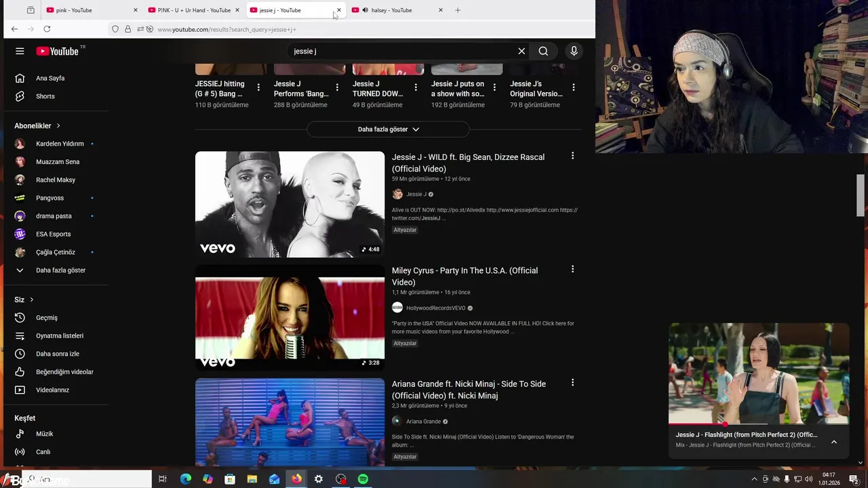
Task: Run search with the magnifier button
Action: [x=543, y=51]
